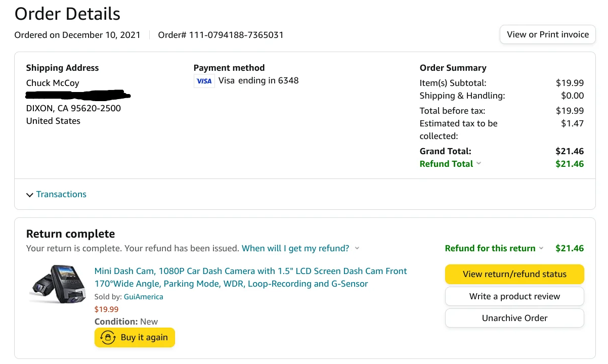
Task: Select the Unarchive Order button
Action: (514, 318)
